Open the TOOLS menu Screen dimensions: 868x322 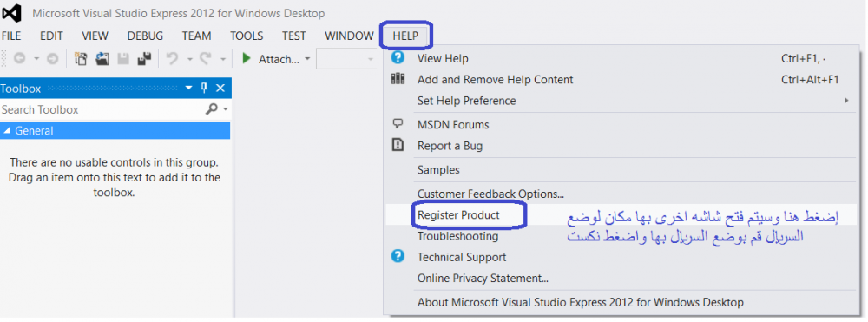click(x=247, y=36)
